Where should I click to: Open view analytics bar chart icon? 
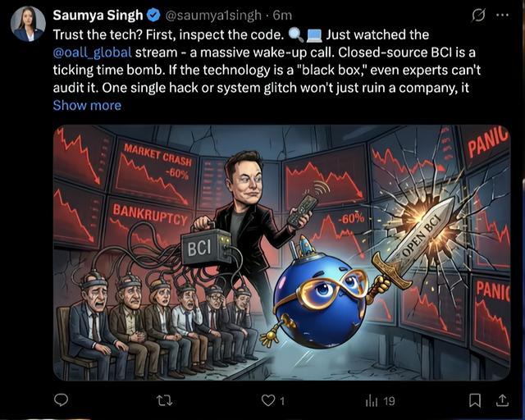(372, 401)
